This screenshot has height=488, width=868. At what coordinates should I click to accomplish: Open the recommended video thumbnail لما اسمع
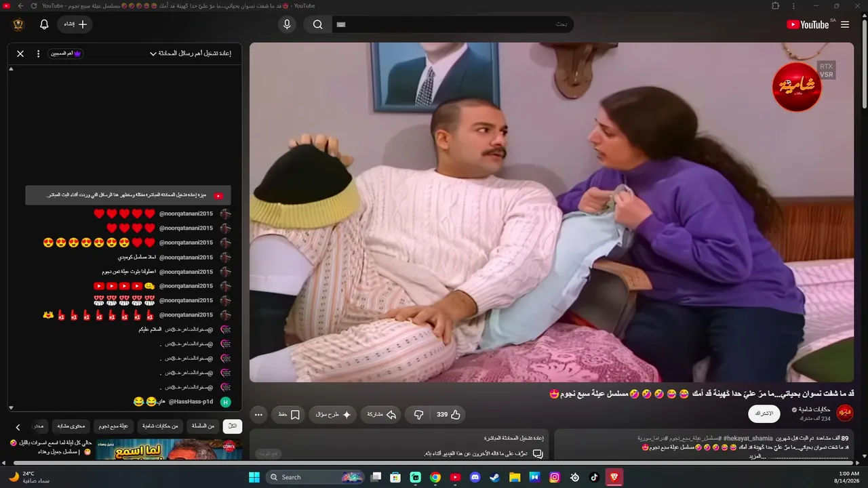coord(169,451)
